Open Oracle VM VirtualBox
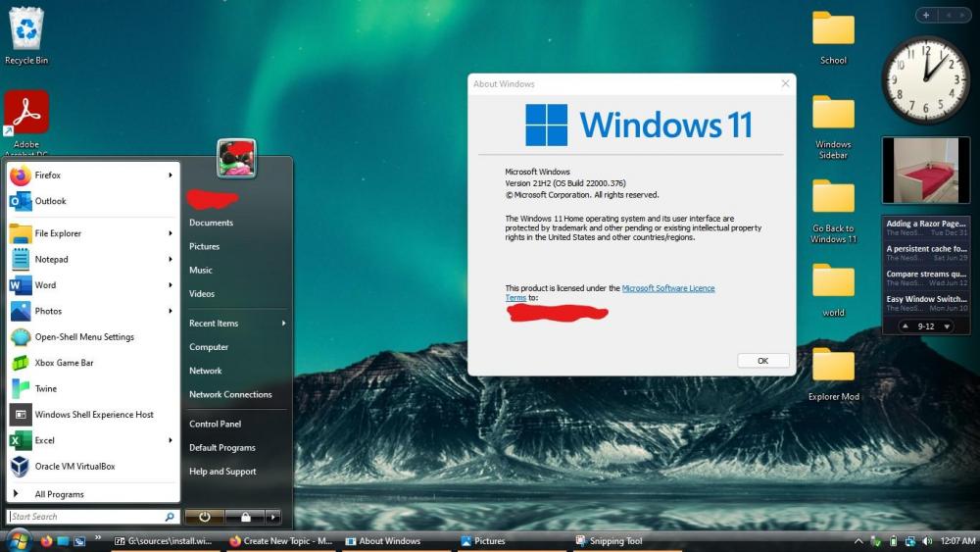Viewport: 980px width, 552px height. click(x=74, y=467)
